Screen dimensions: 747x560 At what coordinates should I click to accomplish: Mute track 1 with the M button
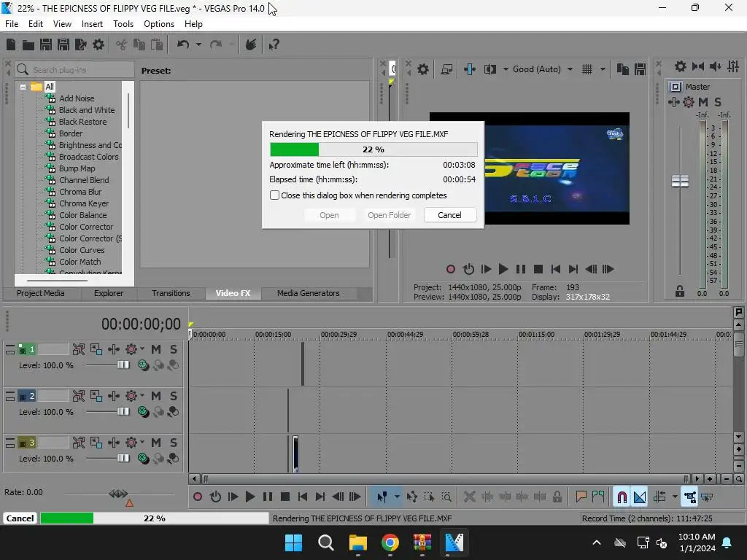[x=156, y=349]
